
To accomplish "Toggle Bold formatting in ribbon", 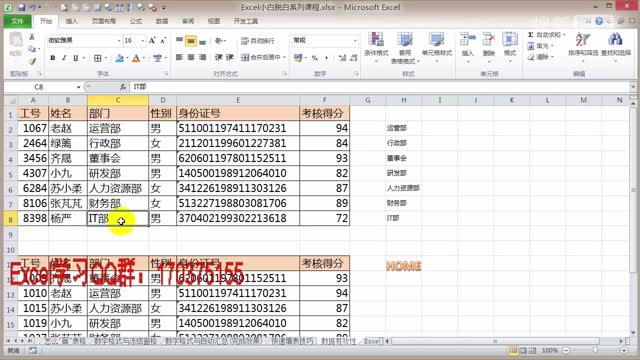I will point(53,58).
